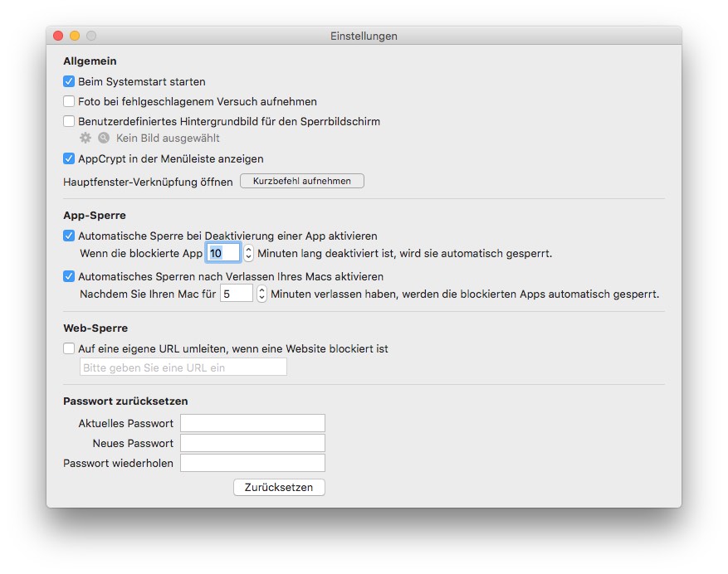This screenshot has width=728, height=574.
Task: Click stepper next to the 5 minutes field
Action: [x=261, y=294]
